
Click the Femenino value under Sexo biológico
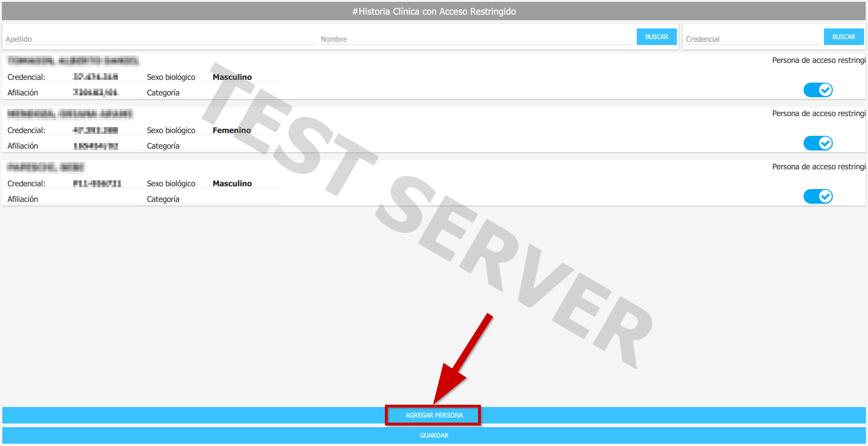pos(232,130)
